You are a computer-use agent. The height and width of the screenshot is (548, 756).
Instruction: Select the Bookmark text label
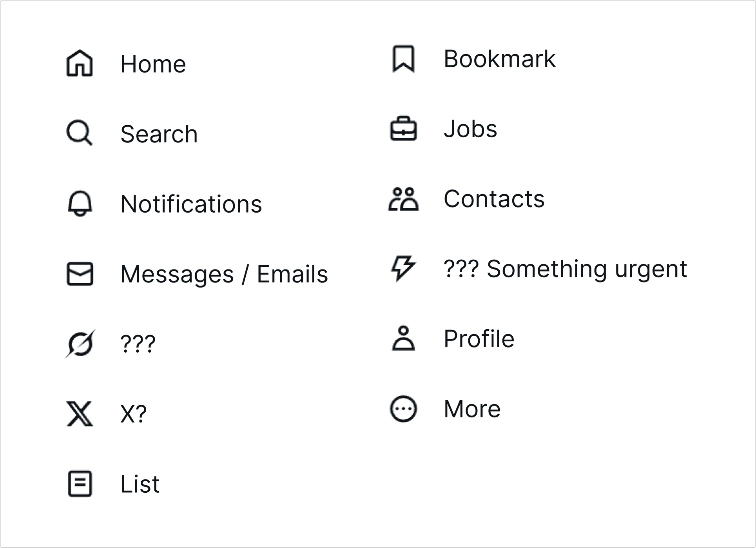click(x=500, y=59)
